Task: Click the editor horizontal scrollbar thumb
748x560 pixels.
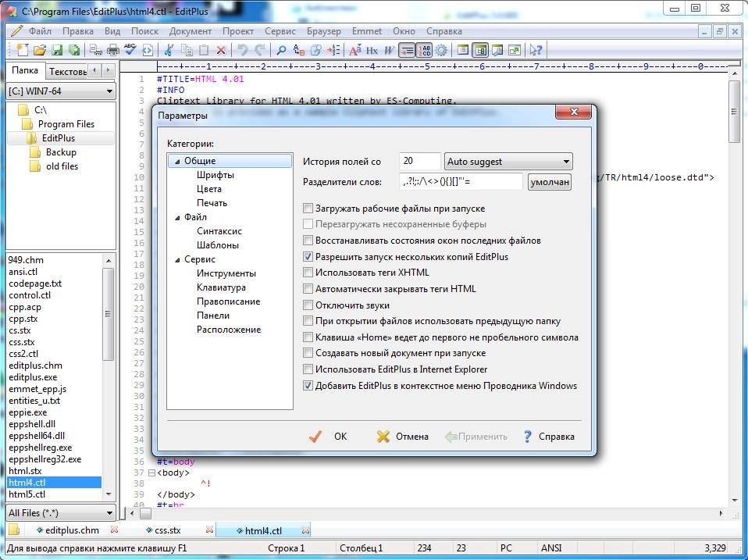Action: point(145,514)
